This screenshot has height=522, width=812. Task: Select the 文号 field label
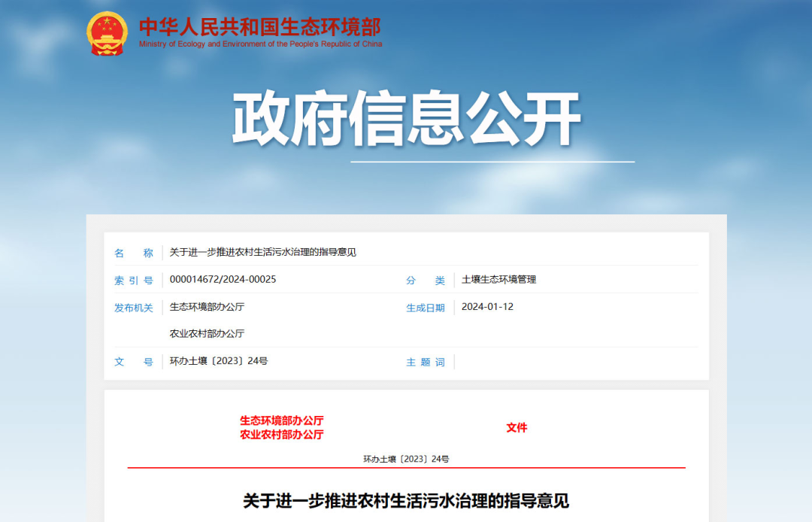coord(133,362)
